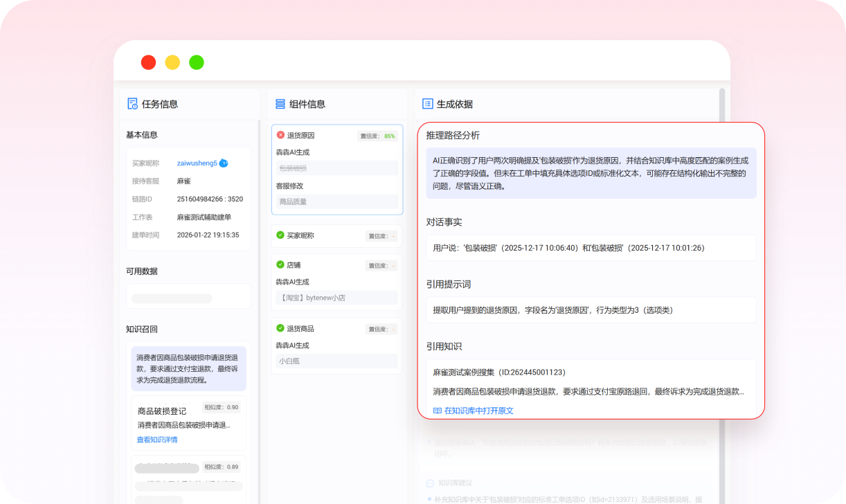Open the 在知识库中打开原文 link
This screenshot has width=846, height=504.
(x=479, y=411)
